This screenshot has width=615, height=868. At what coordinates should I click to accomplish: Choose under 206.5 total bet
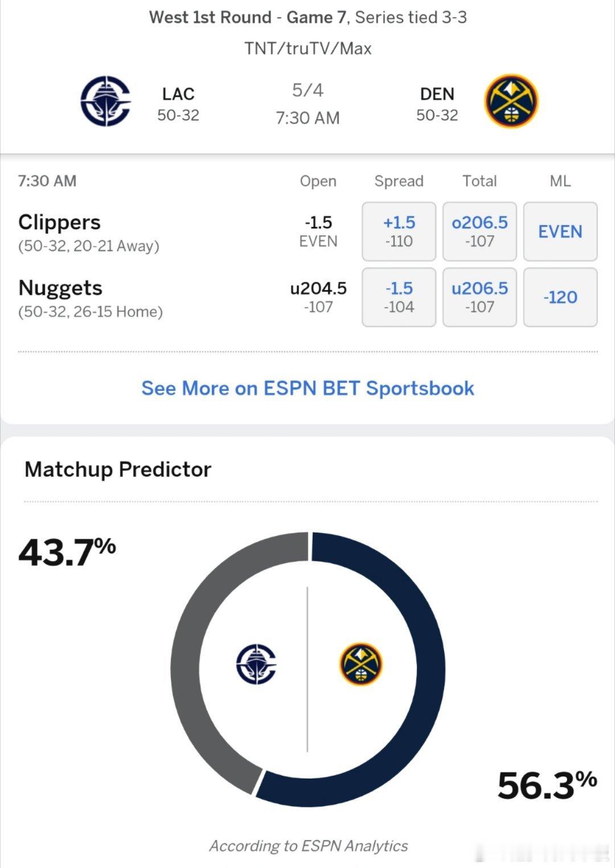coord(479,297)
